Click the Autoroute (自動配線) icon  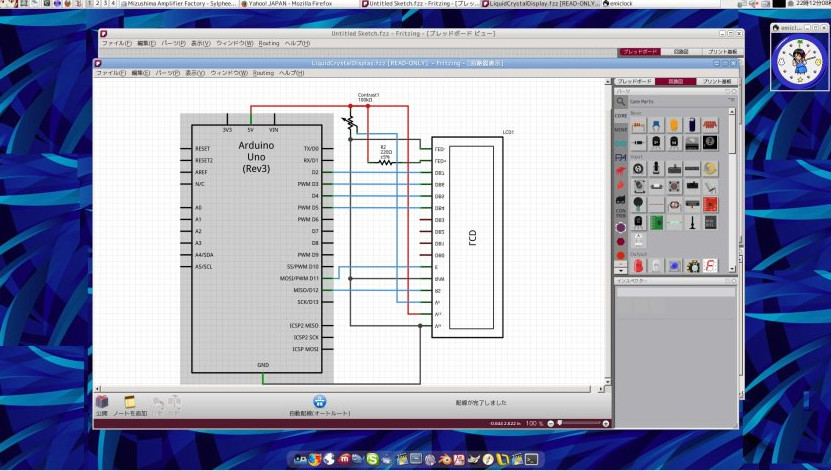pyautogui.click(x=319, y=402)
